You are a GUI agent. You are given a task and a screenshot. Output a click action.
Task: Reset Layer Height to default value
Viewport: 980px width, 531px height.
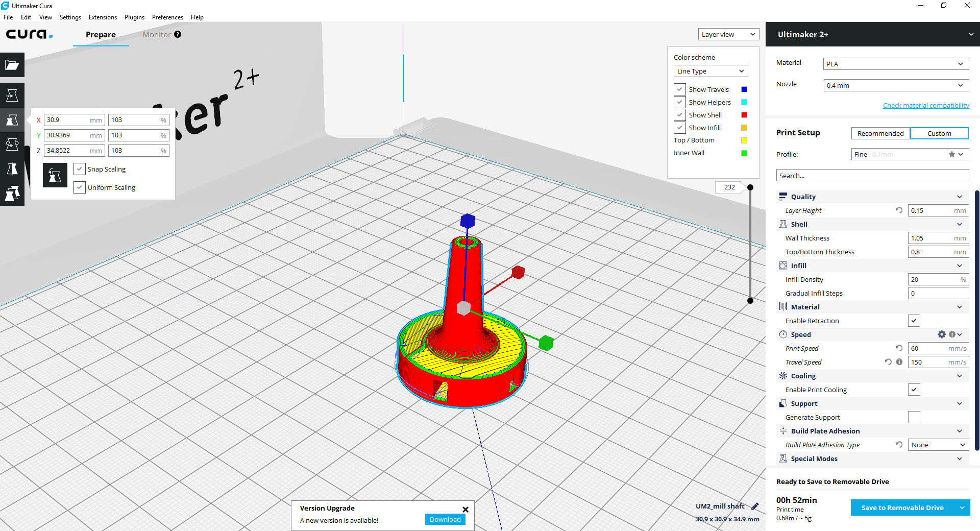click(899, 210)
